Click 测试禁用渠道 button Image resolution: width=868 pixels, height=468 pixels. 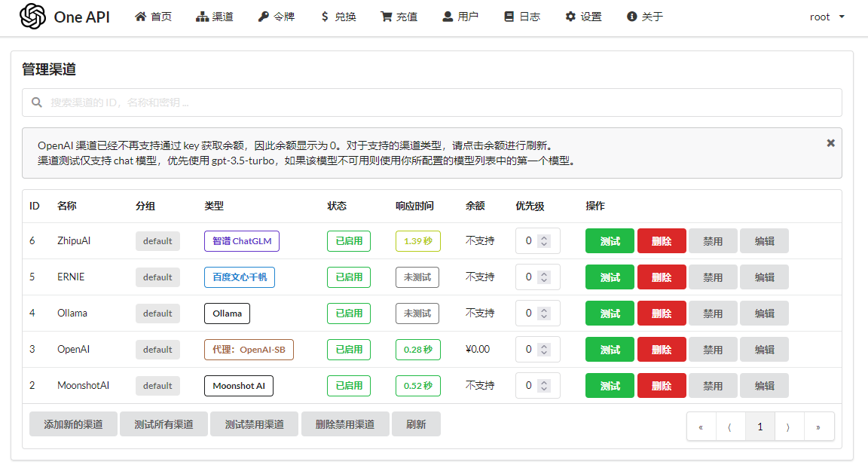[x=254, y=424]
